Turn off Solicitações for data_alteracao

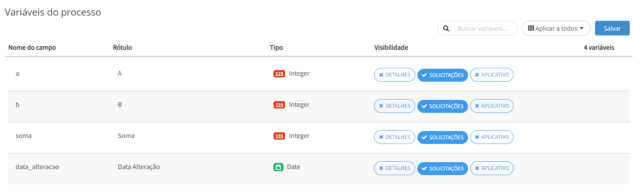[x=442, y=168]
